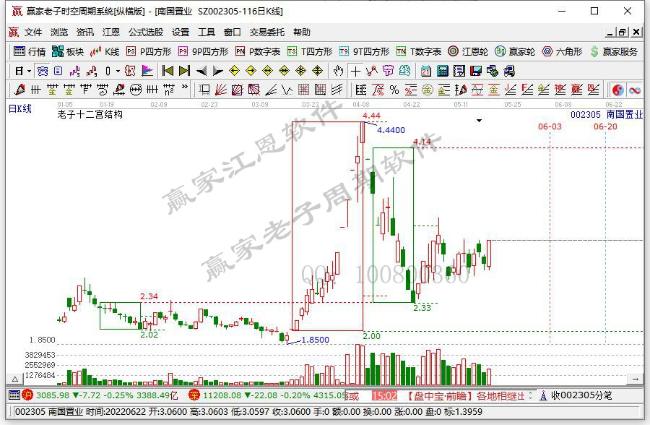Open the P四方形 tool
This screenshot has height=425, width=650.
point(148,51)
